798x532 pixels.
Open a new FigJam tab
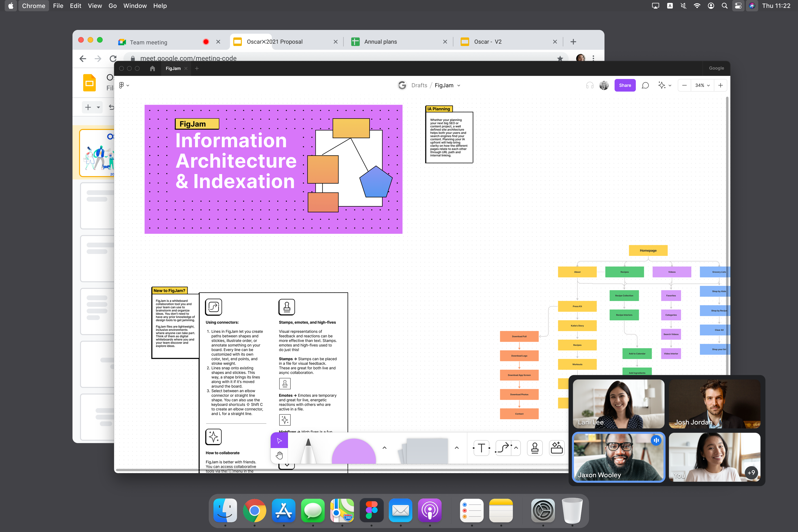tap(197, 68)
